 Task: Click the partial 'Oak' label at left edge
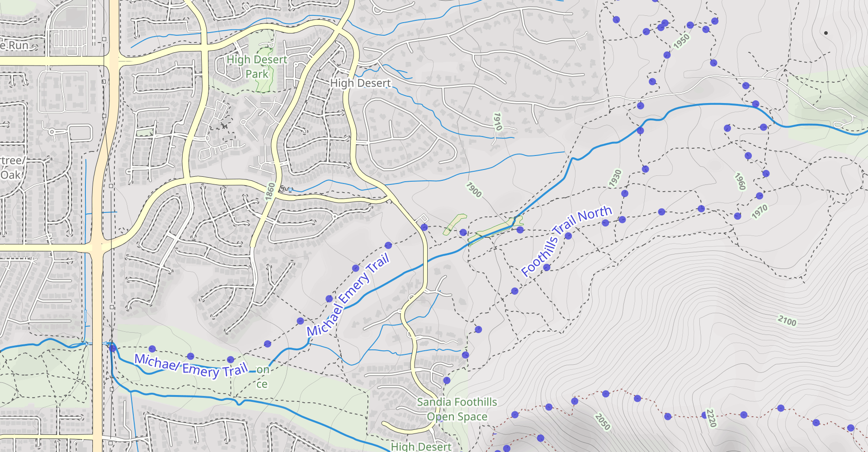[10, 175]
